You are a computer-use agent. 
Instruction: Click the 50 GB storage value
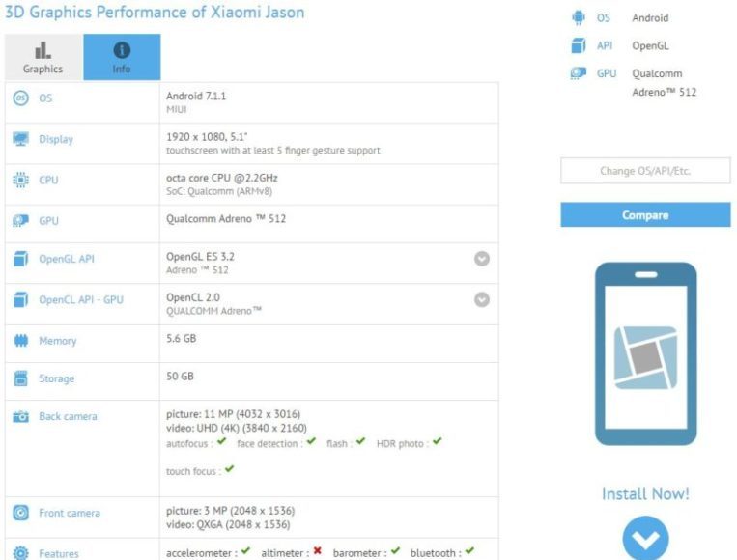coord(180,377)
